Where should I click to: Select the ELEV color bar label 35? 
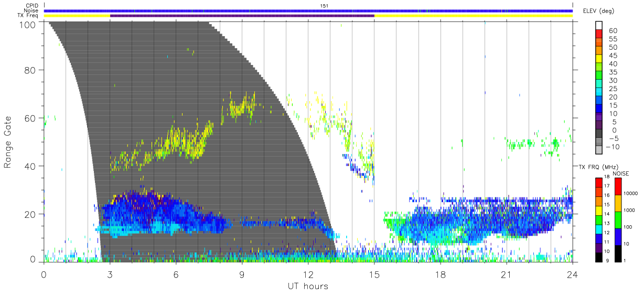point(613,72)
